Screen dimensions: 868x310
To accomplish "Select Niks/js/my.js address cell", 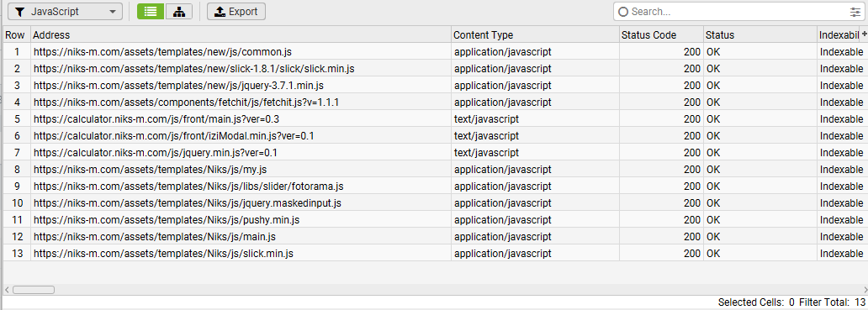I will [x=241, y=169].
